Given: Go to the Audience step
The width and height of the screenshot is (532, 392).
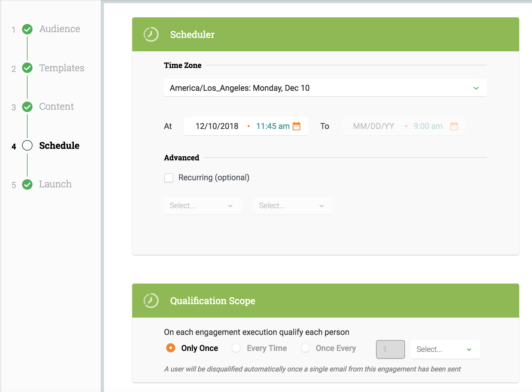Looking at the screenshot, I should pos(60,29).
